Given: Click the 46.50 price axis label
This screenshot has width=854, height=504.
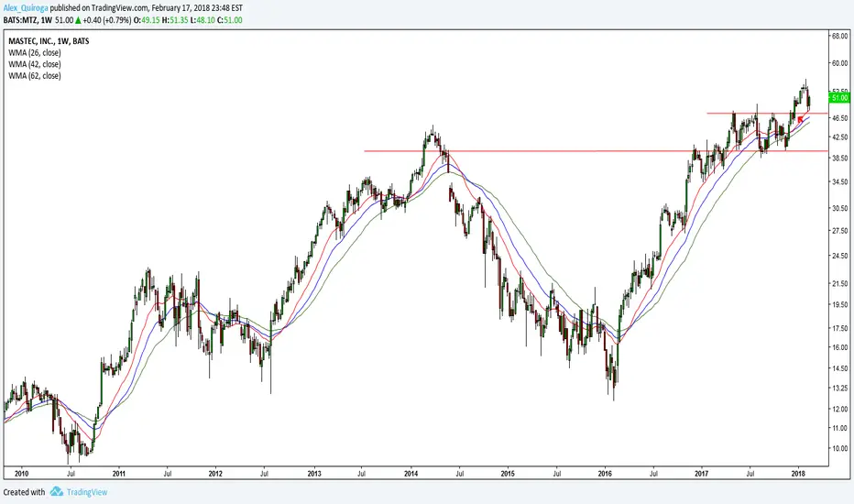Looking at the screenshot, I should (x=840, y=117).
